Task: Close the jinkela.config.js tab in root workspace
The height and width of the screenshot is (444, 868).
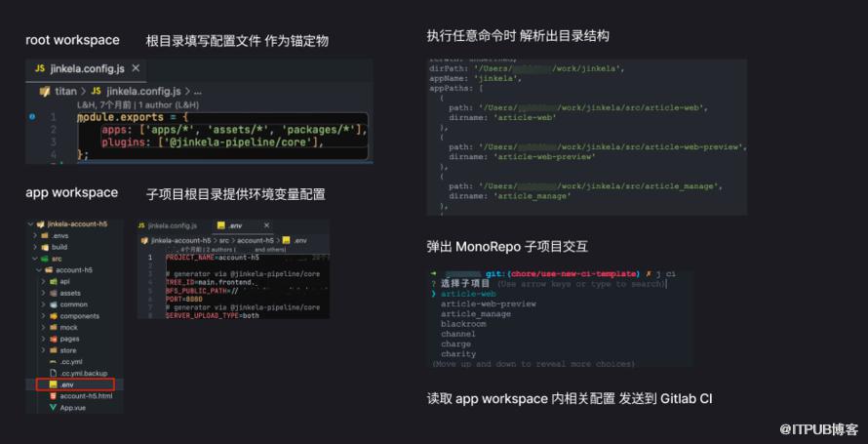Action: (136, 68)
